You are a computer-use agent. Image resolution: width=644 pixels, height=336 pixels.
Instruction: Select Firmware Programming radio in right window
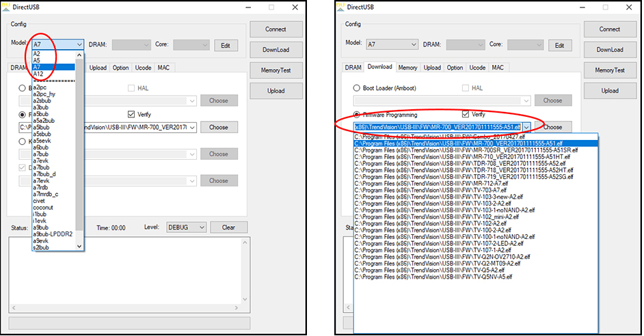click(x=356, y=115)
